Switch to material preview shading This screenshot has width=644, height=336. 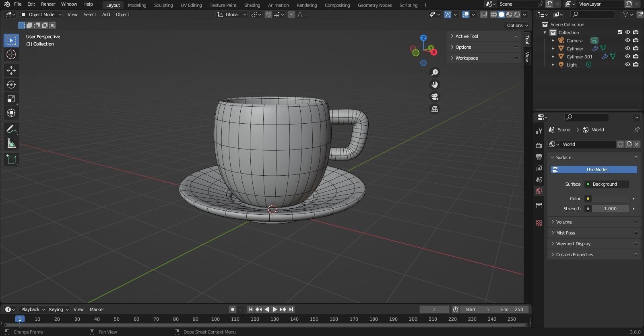[509, 15]
